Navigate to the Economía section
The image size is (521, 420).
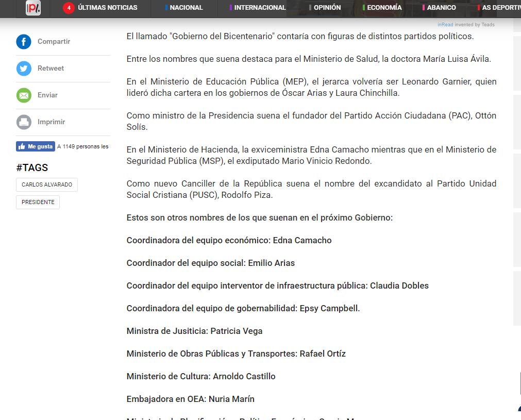coord(384,8)
